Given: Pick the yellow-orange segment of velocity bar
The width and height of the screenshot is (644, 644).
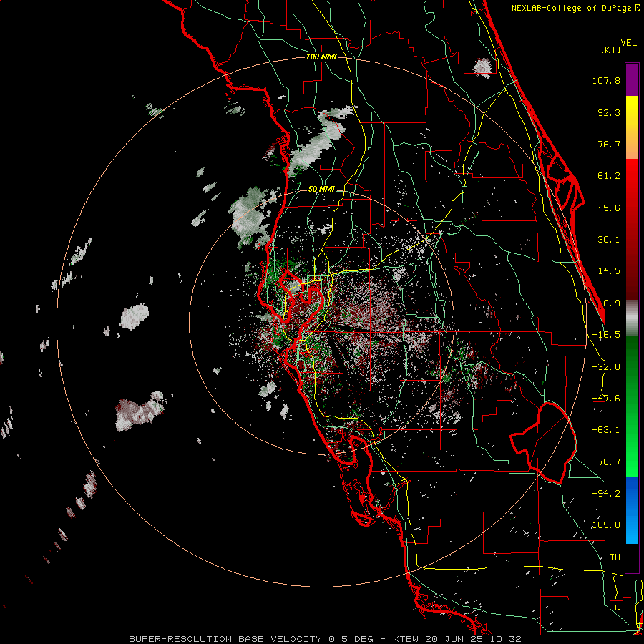Looking at the screenshot, I should pyautogui.click(x=632, y=127).
